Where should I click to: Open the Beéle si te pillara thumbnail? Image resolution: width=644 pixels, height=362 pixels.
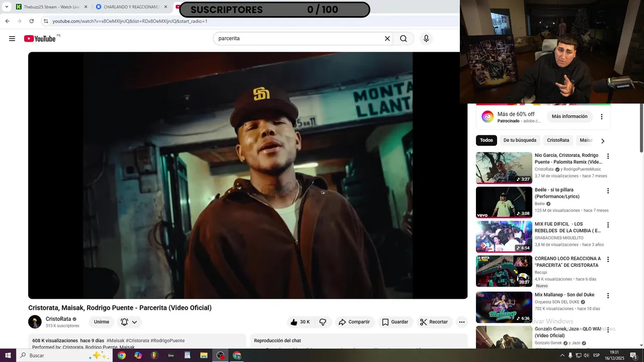click(504, 203)
